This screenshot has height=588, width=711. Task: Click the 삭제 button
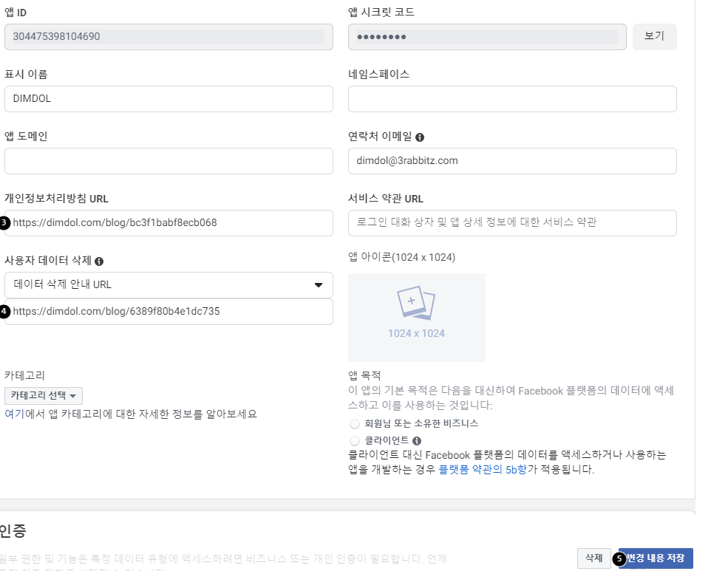point(594,558)
